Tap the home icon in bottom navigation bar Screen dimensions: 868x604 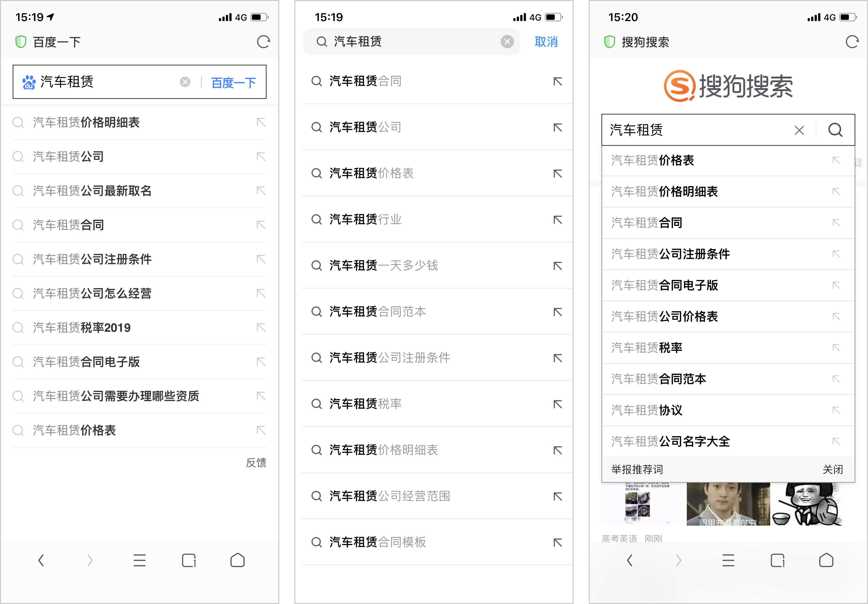[x=237, y=561]
